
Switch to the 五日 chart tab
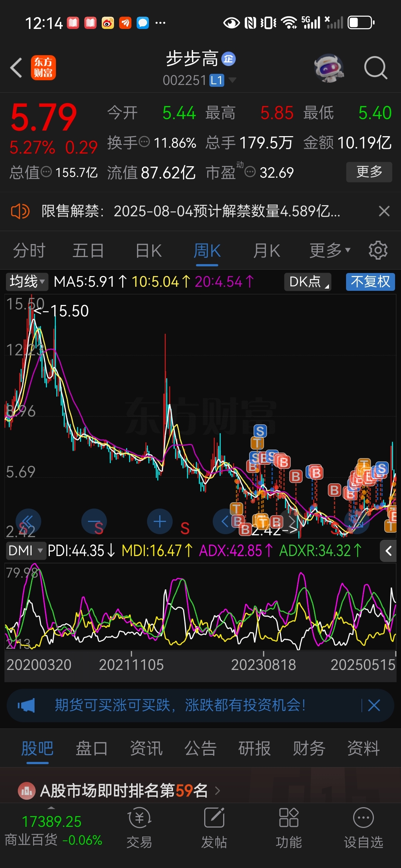88,251
